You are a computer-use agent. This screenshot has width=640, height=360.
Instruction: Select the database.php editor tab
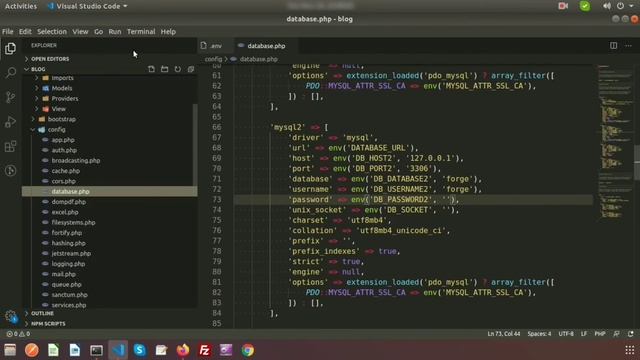pyautogui.click(x=265, y=46)
